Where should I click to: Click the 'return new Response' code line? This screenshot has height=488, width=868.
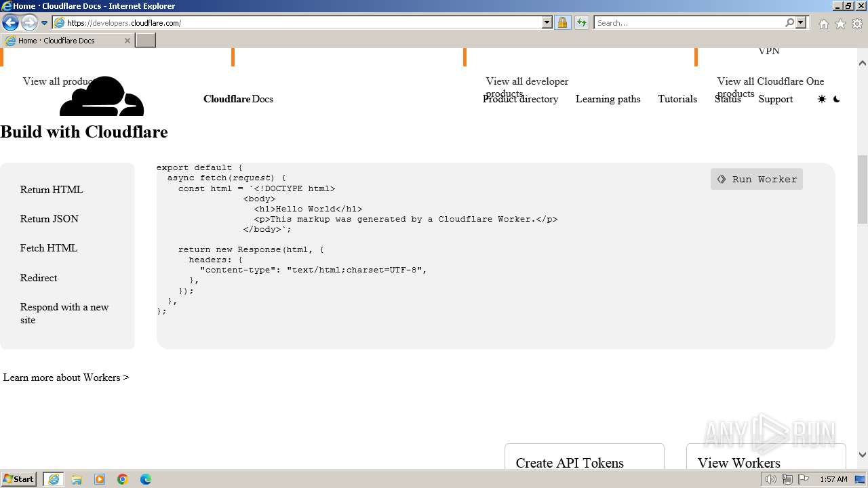(x=251, y=249)
